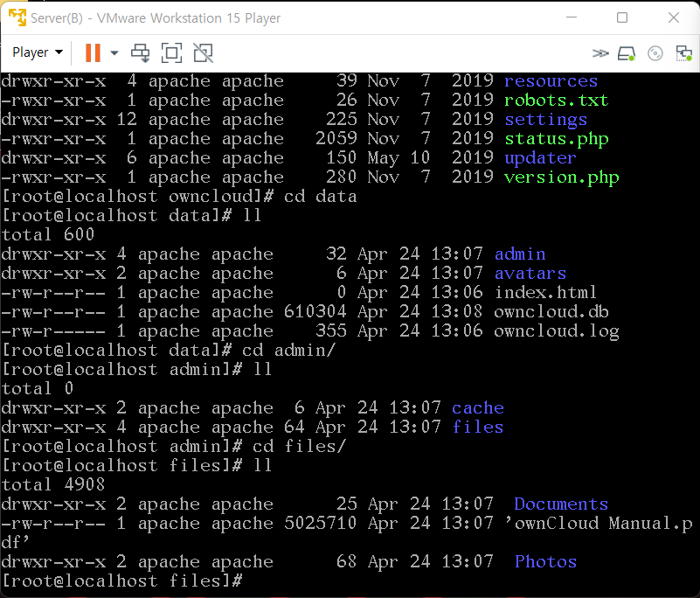Click the 'cache' directory name
This screenshot has width=700, height=598.
(x=478, y=408)
